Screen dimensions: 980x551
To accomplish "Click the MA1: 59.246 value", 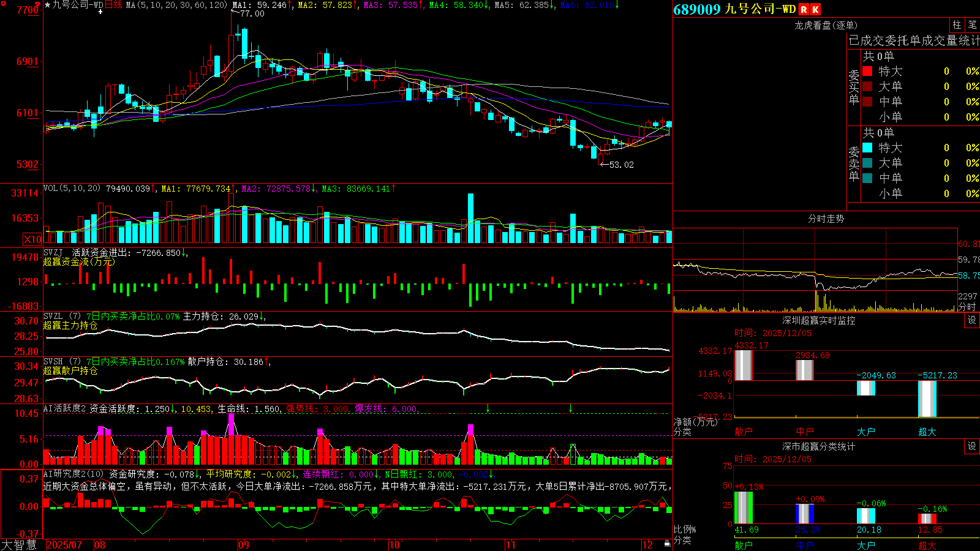I will tap(260, 5).
